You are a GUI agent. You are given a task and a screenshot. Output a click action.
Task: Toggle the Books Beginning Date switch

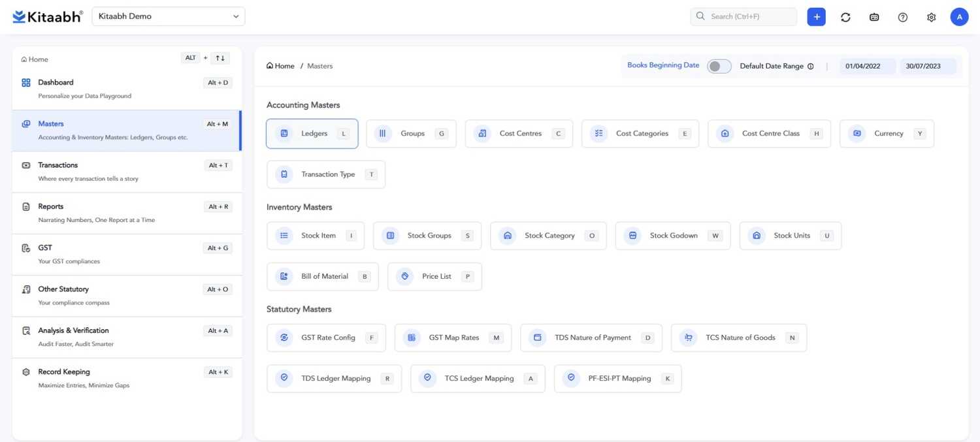click(x=719, y=66)
